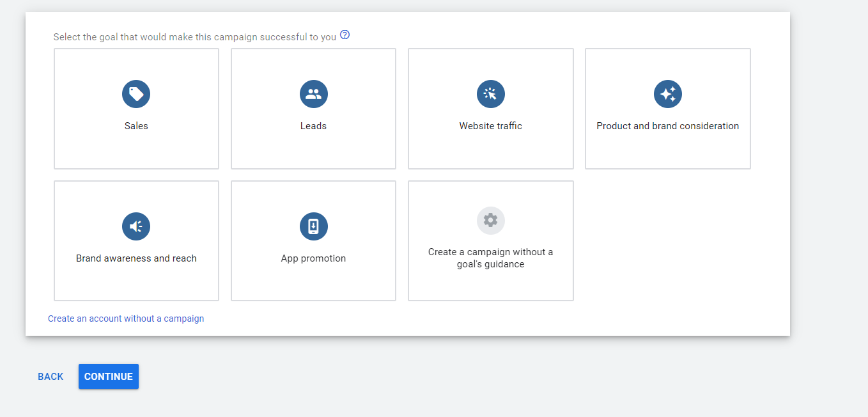Pick the App promotion goal label

pos(313,258)
